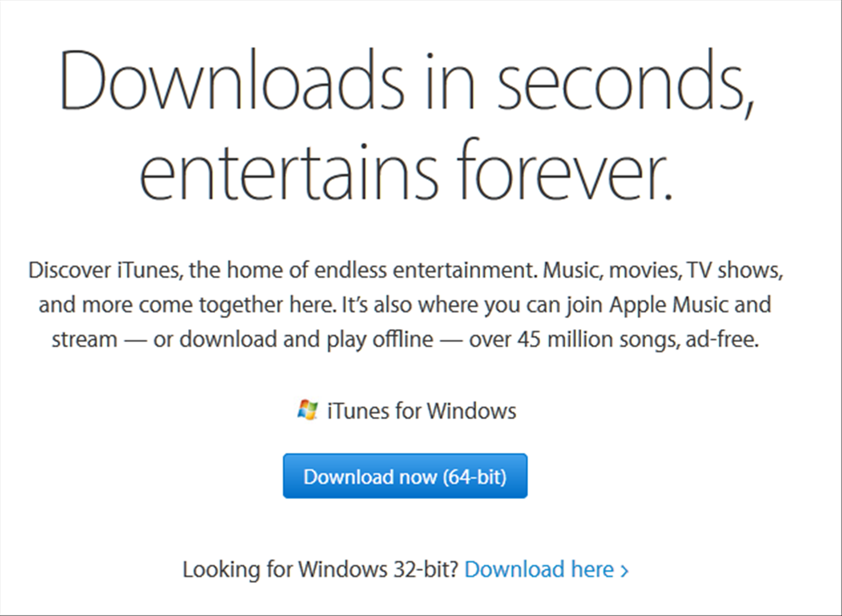Click the Looking for Windows 32-bit text
This screenshot has width=842, height=616.
320,569
